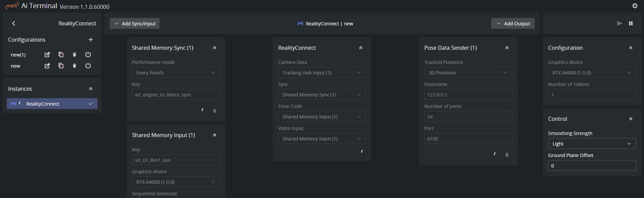This screenshot has height=198, width=644.
Task: Open the Add Sync/Input menu
Action: tap(134, 23)
